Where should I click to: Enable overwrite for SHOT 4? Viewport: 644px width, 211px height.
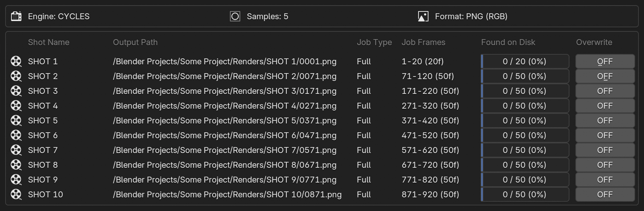coord(605,106)
